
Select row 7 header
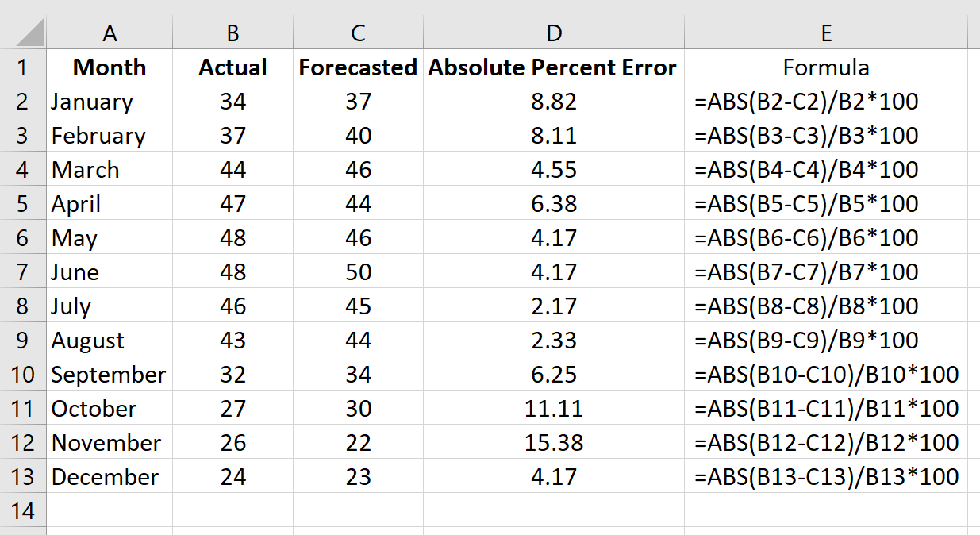[23, 271]
